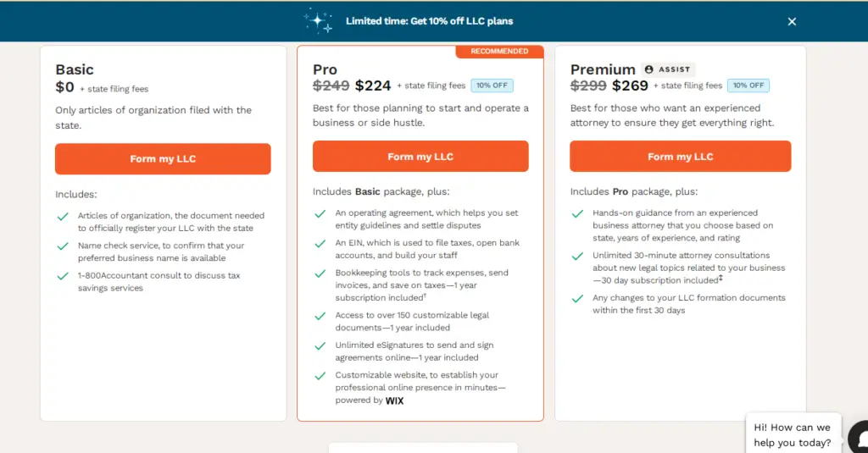This screenshot has width=868, height=453.
Task: Click checkmark beside Hands-on guidance feature
Action: pyautogui.click(x=577, y=214)
